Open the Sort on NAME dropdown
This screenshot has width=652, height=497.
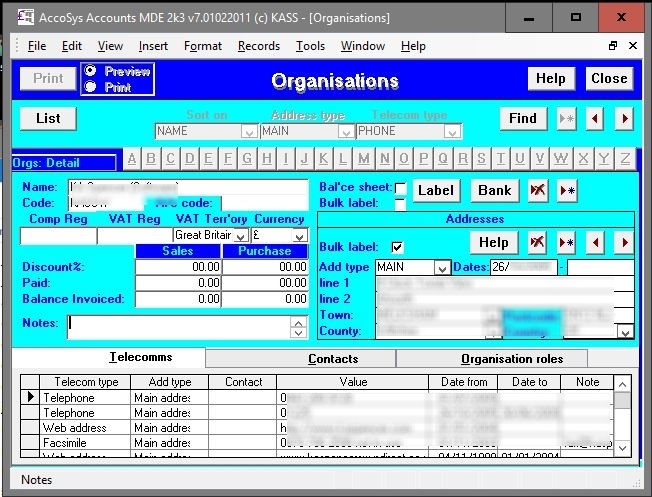coord(249,132)
